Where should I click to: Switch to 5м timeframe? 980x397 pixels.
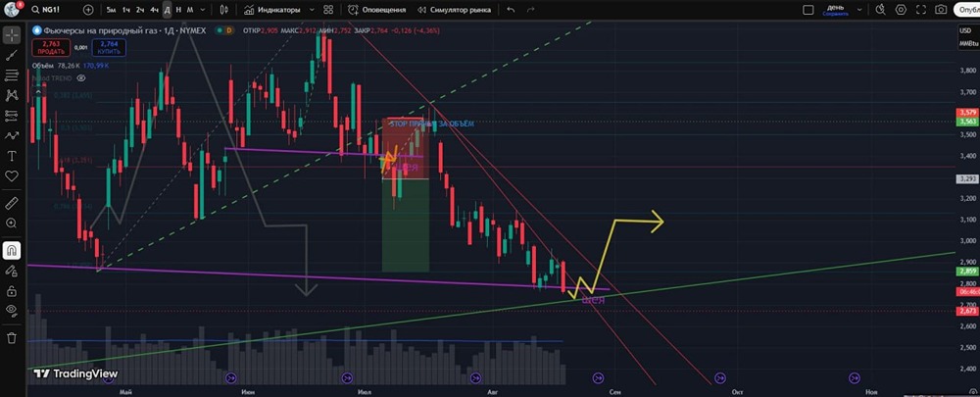[111, 10]
